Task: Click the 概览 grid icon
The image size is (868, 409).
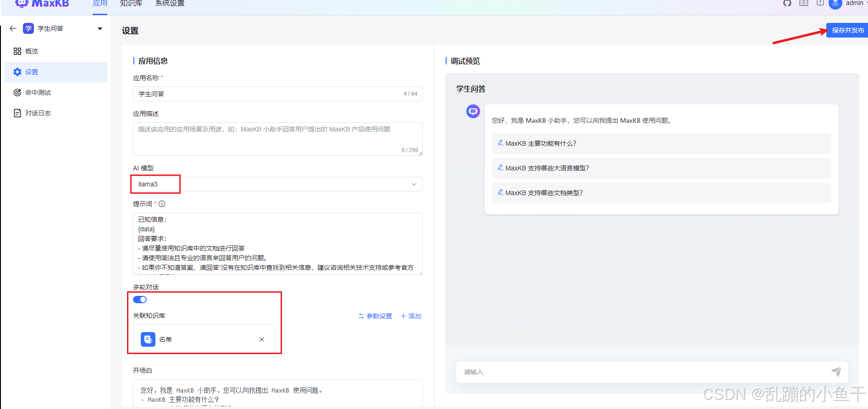Action: pyautogui.click(x=17, y=51)
